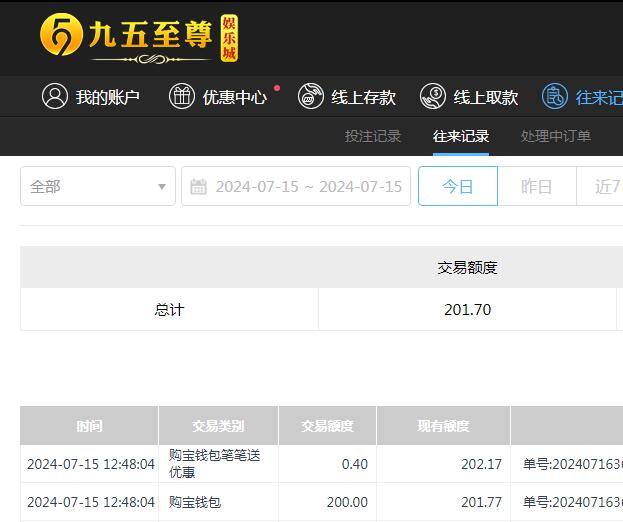Open 我的账户 user profile icon
The image size is (623, 522).
[55, 96]
